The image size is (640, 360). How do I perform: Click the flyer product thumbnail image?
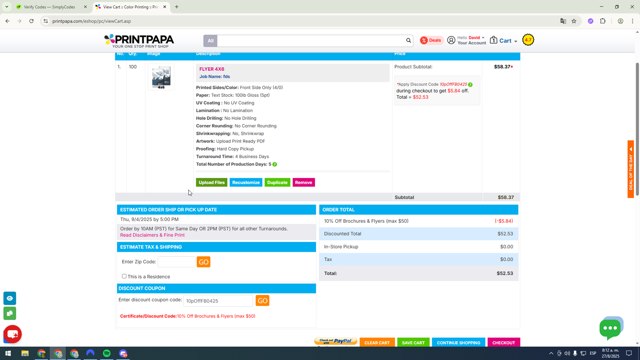(x=161, y=77)
